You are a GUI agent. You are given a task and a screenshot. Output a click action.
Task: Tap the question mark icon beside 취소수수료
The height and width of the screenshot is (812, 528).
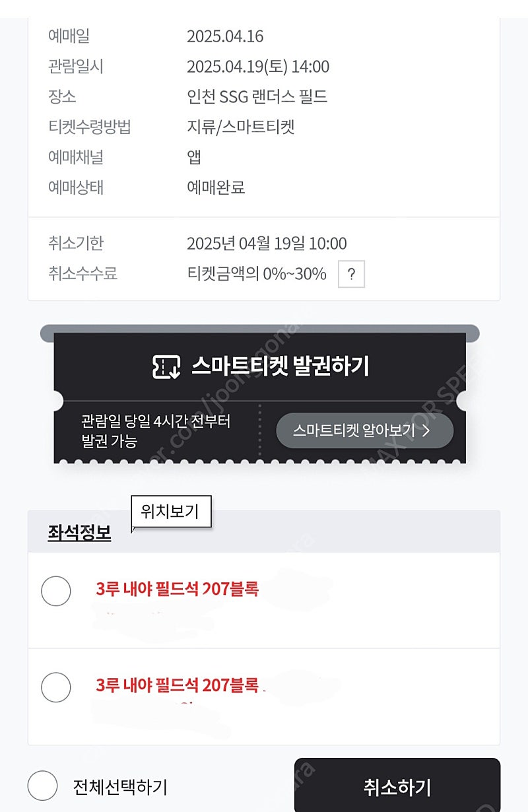pyautogui.click(x=351, y=274)
